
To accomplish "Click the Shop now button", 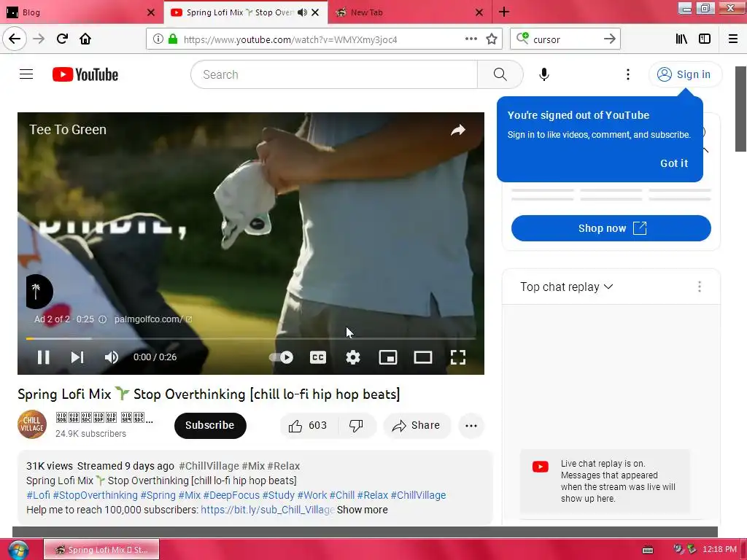I will (x=611, y=228).
